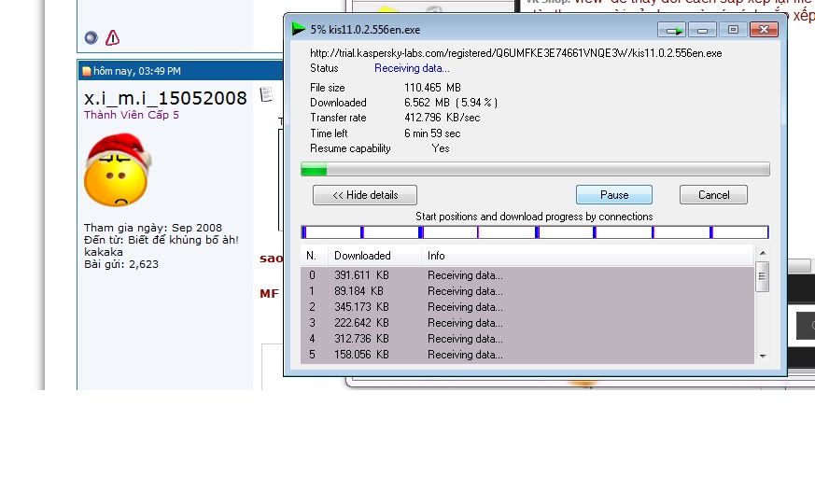Cancel the current download
The width and height of the screenshot is (815, 504).
click(x=713, y=195)
